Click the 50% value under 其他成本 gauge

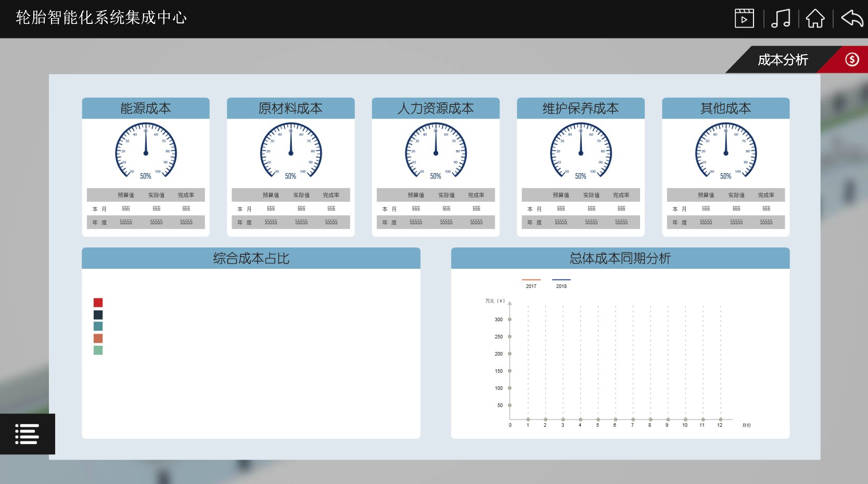click(x=726, y=176)
